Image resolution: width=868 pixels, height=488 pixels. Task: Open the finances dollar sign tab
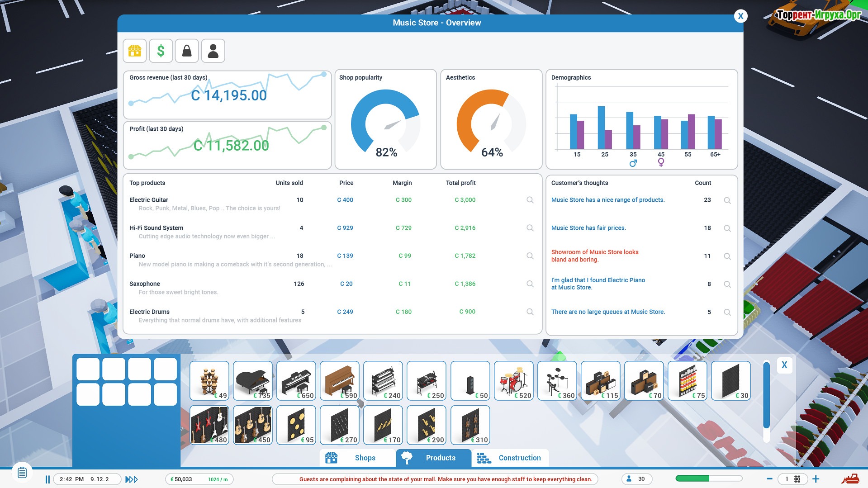(x=161, y=51)
